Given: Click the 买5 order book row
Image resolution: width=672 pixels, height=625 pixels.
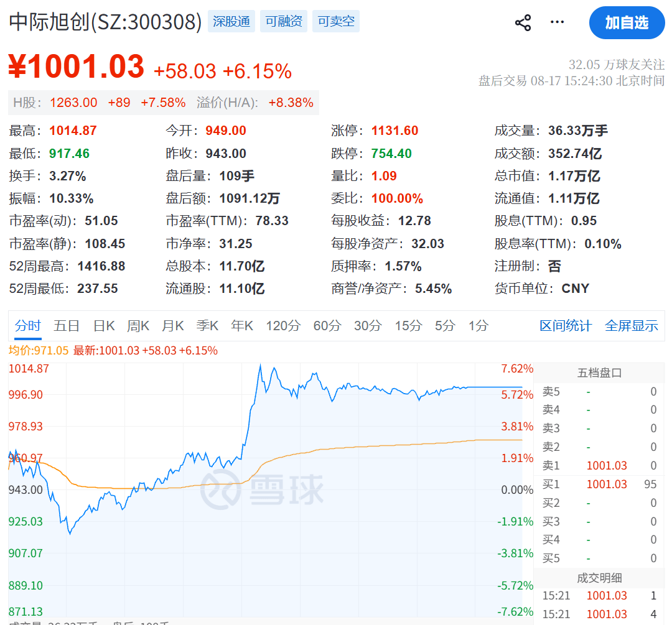Looking at the screenshot, I should (599, 558).
